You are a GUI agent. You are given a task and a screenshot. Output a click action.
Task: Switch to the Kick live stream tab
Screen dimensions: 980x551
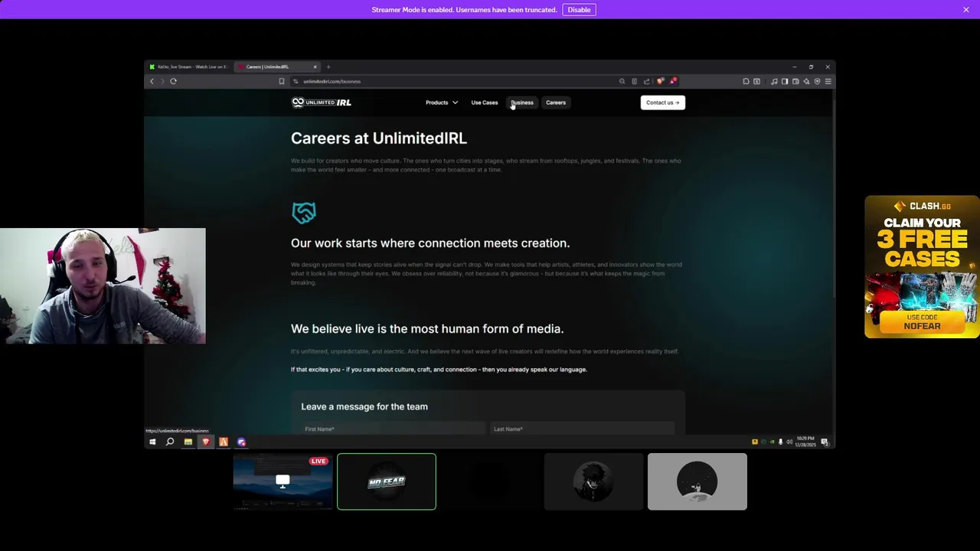pyautogui.click(x=188, y=67)
